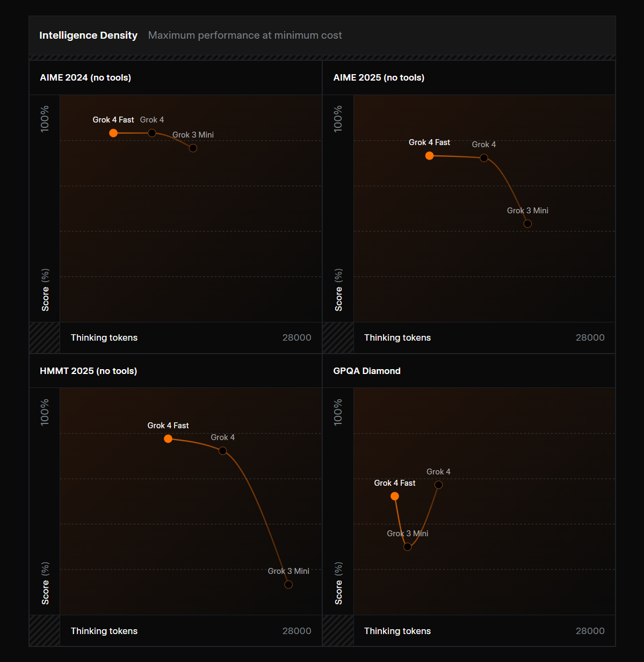Select the Grok 3 Mini point on HMMT 2025
The width and height of the screenshot is (644, 662).
(288, 584)
